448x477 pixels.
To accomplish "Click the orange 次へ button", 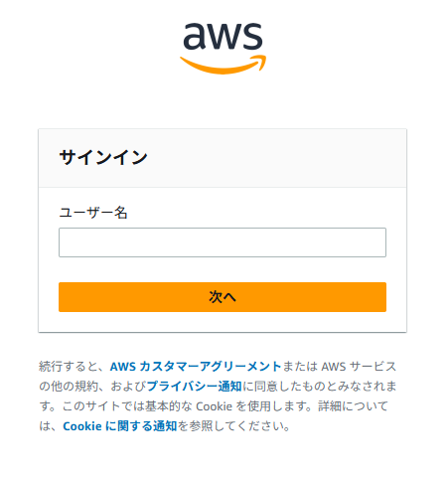I will click(223, 297).
